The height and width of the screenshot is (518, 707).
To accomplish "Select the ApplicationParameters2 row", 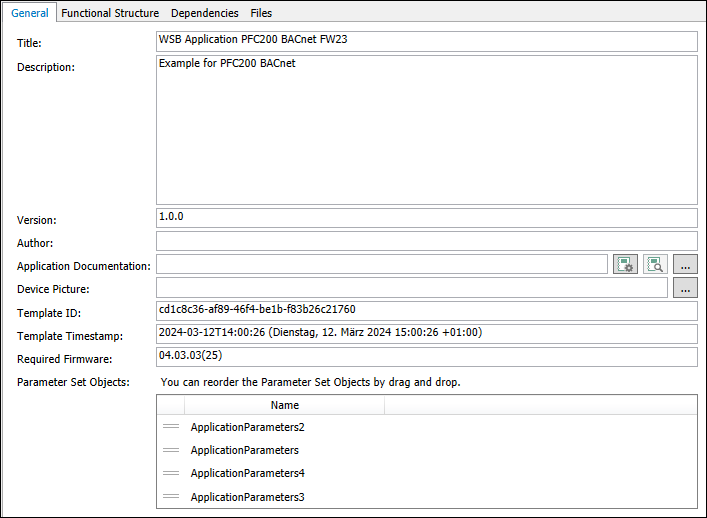I will coord(427,427).
